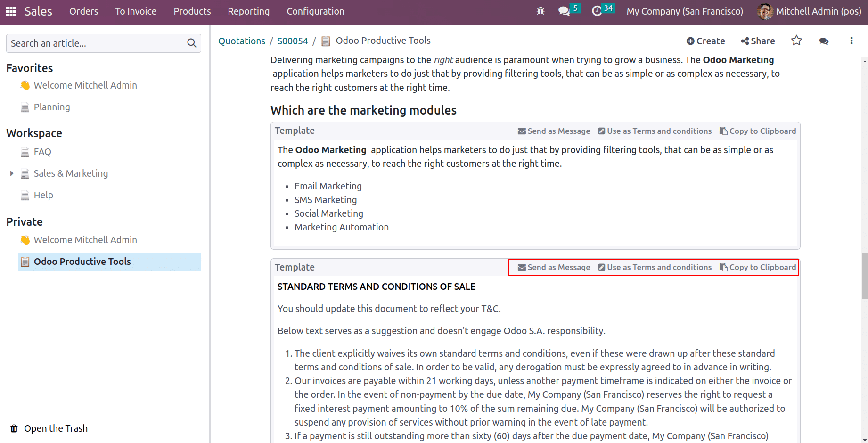Click the Odoo Productive Tools article title
The height and width of the screenshot is (443, 868).
[383, 41]
